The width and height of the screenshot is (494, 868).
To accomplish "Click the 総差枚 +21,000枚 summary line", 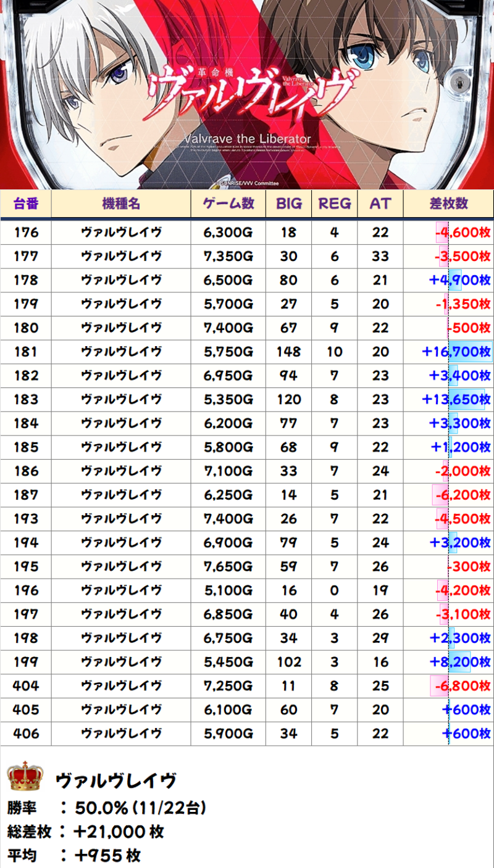I will point(85,831).
